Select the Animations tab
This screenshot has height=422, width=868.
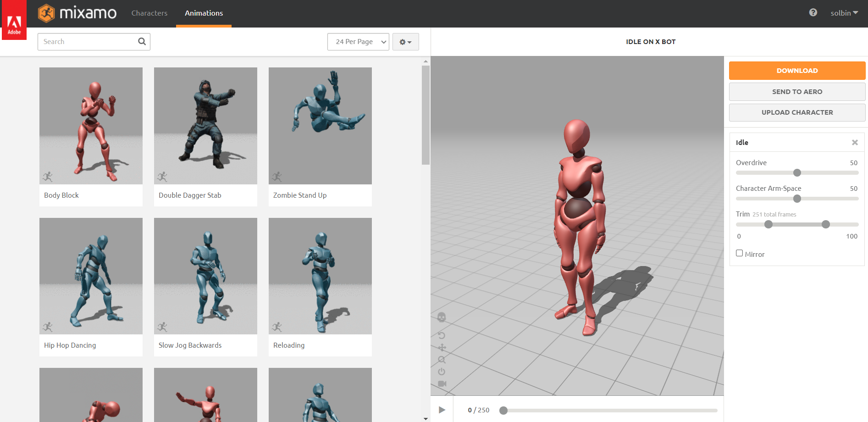pos(203,13)
